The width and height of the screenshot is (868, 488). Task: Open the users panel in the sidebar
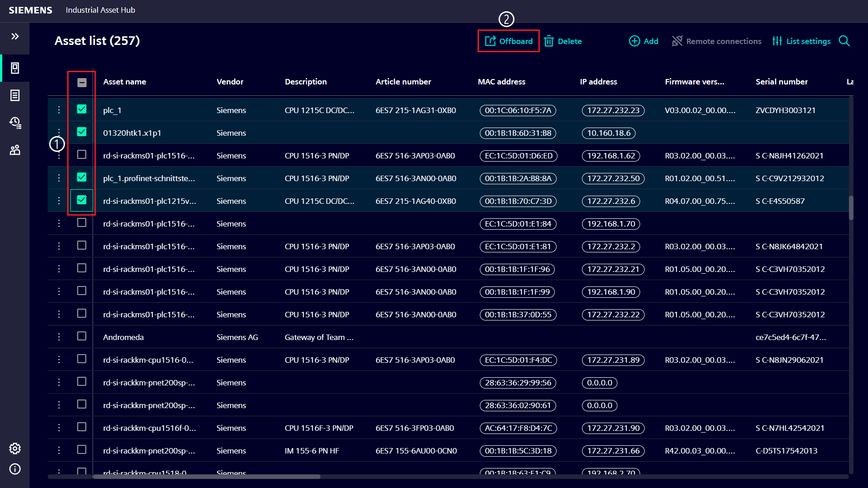click(x=15, y=150)
